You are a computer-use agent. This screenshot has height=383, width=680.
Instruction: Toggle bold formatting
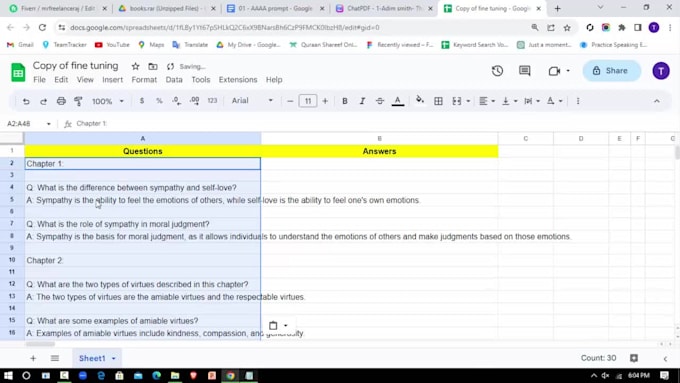click(x=345, y=101)
